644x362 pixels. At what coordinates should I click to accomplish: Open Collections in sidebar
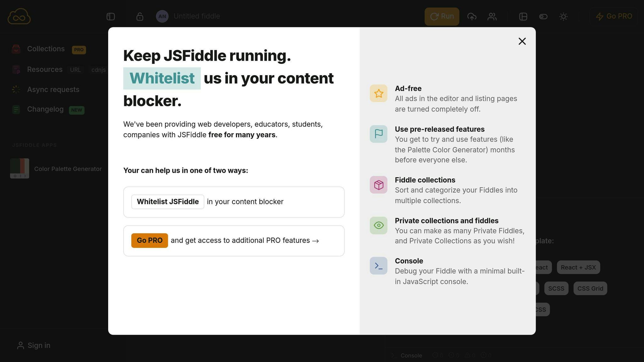[x=46, y=49]
